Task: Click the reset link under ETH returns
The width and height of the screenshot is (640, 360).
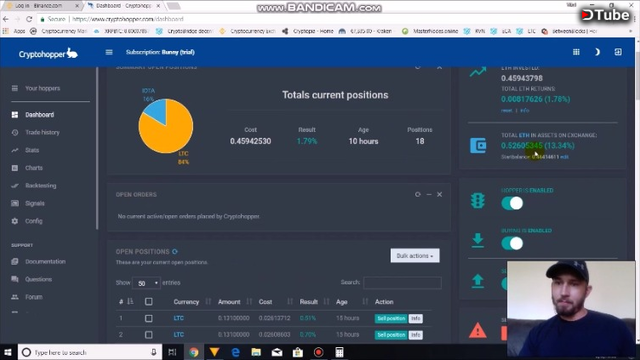Action: coord(506,110)
